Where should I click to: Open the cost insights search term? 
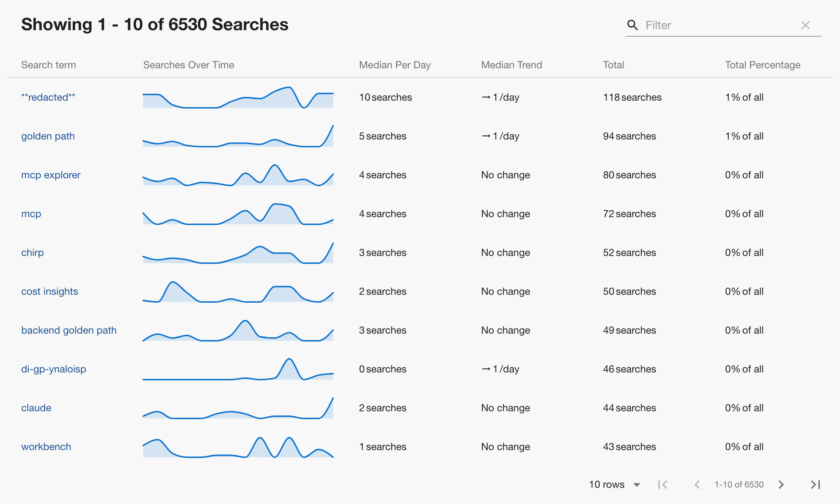(50, 291)
